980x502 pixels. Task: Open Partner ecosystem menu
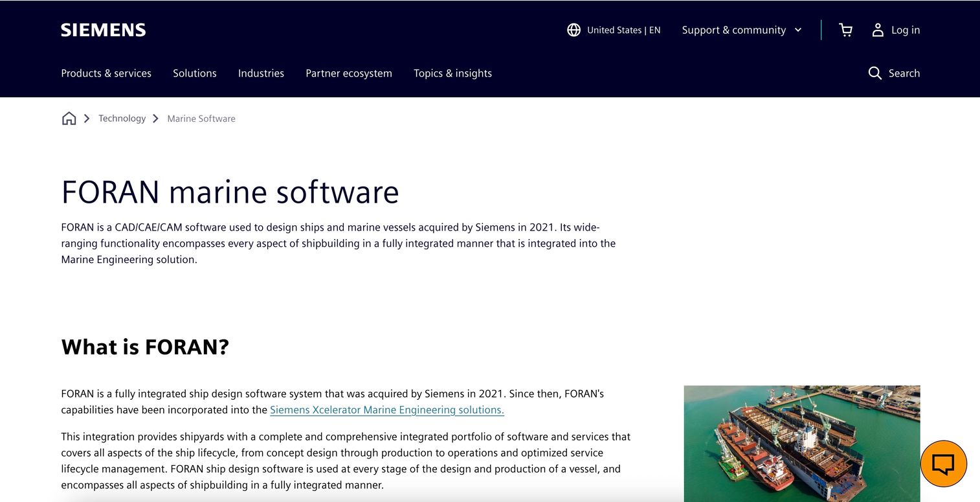pos(349,73)
